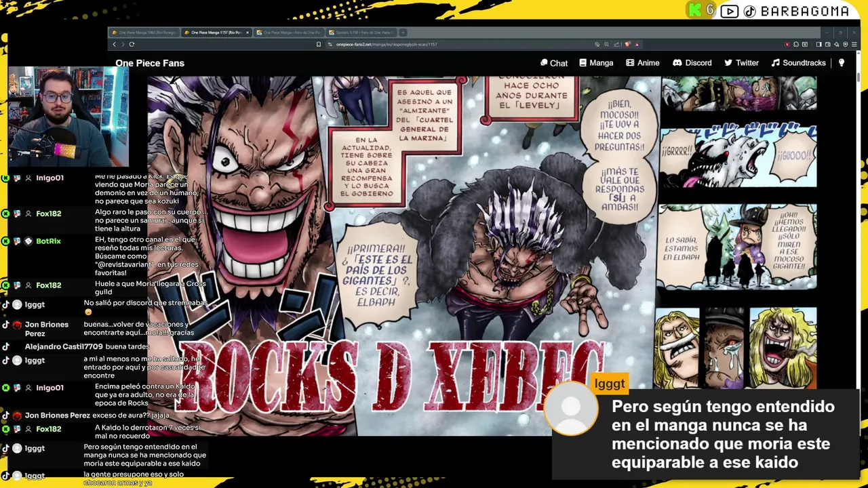This screenshot has height=488, width=868.
Task: Open the Chat link in site navbar
Action: pos(554,63)
